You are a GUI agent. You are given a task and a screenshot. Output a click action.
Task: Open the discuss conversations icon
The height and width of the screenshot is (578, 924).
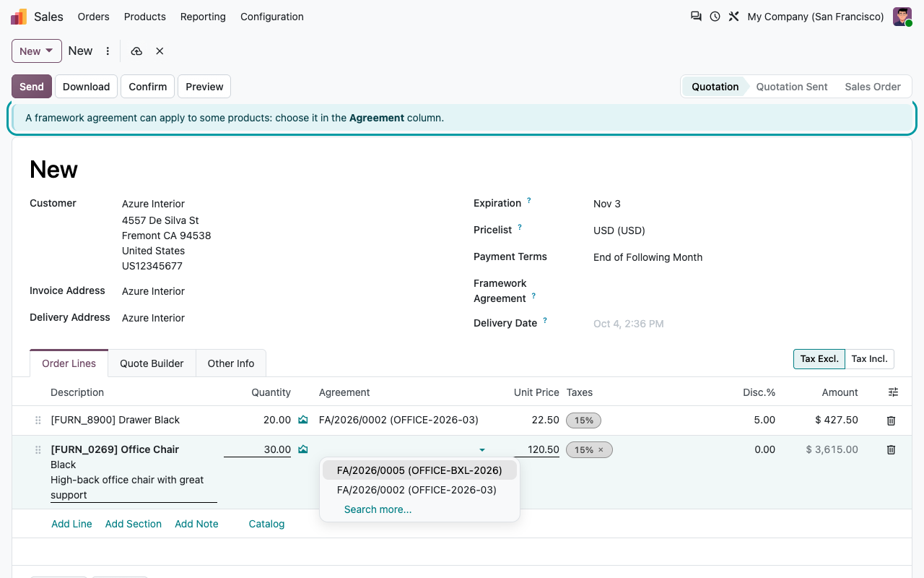tap(696, 16)
